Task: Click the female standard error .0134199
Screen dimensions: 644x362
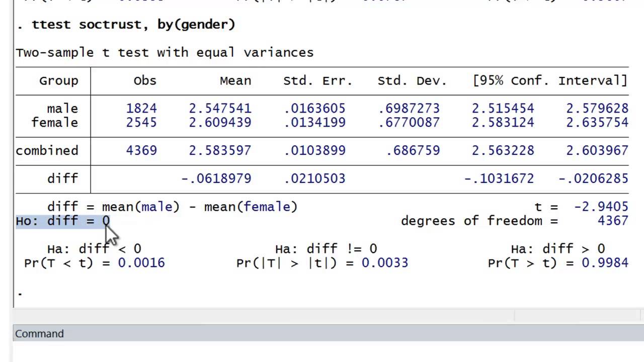Action: pos(315,123)
